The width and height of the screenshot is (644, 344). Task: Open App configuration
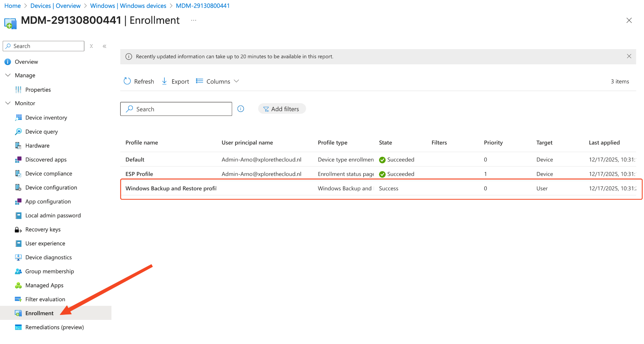click(48, 201)
